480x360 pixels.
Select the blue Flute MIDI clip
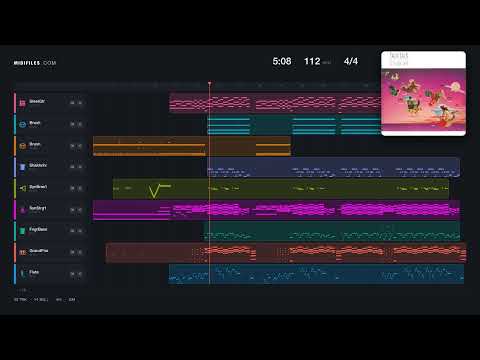point(316,274)
